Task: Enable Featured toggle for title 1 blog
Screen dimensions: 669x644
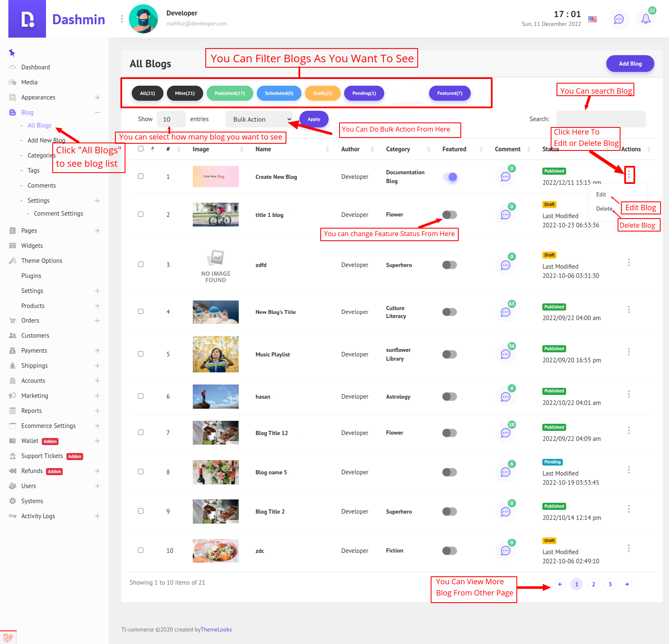Action: 449,215
